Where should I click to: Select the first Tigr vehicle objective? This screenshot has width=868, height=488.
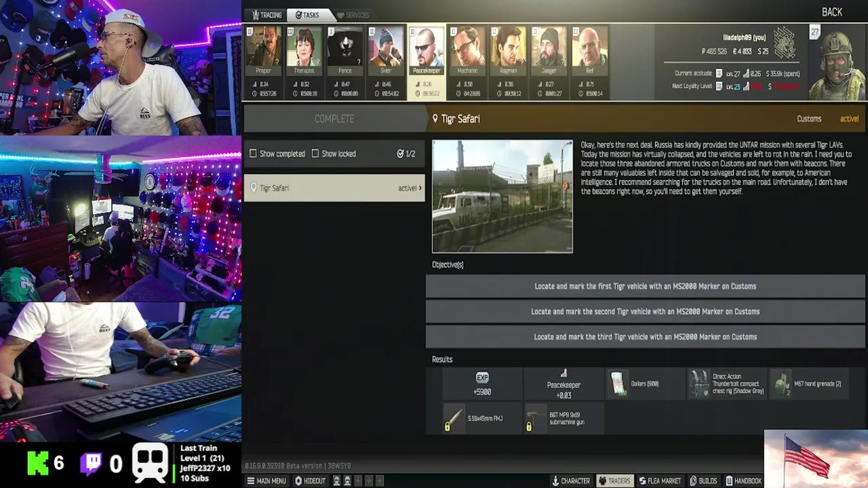click(x=645, y=286)
